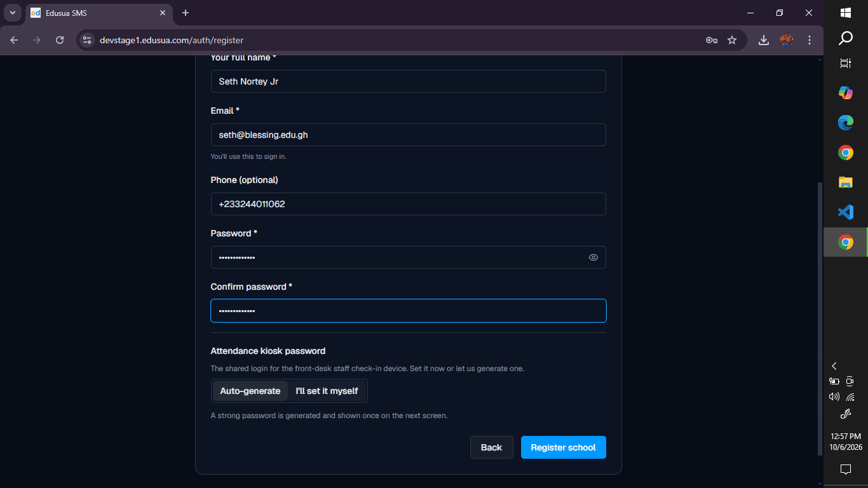Open Chrome's saved password key icon
This screenshot has height=488, width=868.
[712, 40]
